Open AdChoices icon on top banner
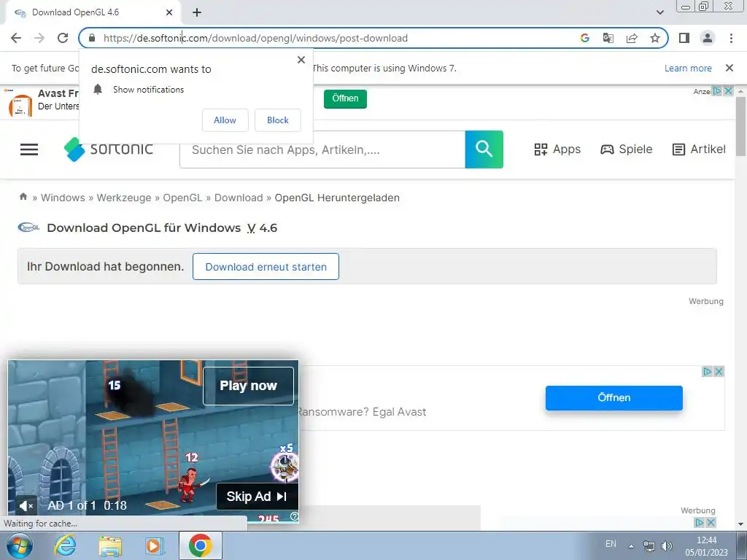This screenshot has width=747, height=560. point(718,91)
